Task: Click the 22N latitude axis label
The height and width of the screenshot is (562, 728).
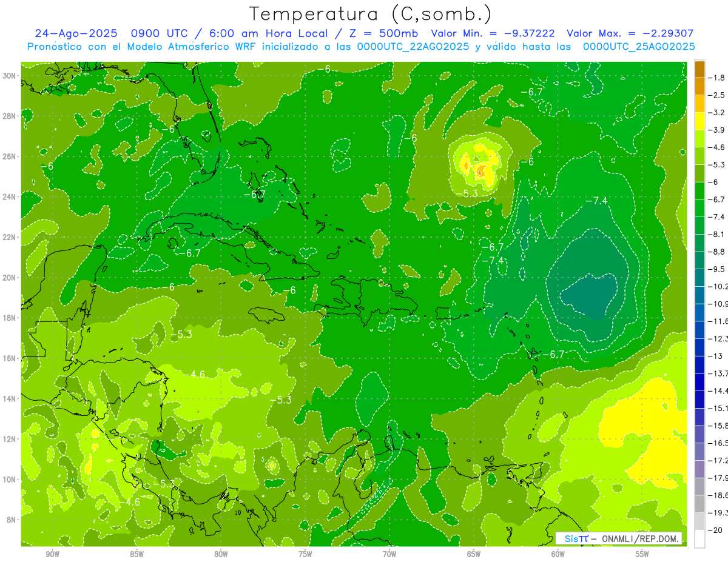Action: [x=10, y=237]
